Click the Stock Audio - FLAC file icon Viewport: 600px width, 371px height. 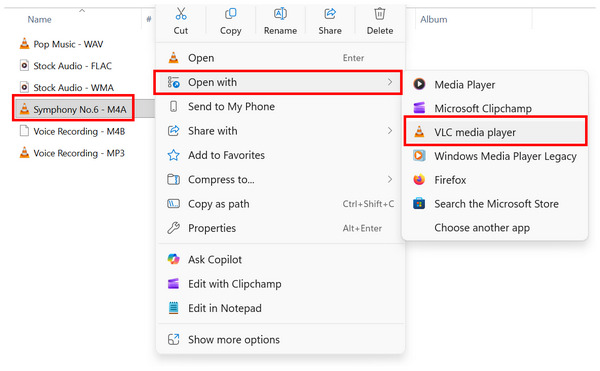click(x=24, y=66)
